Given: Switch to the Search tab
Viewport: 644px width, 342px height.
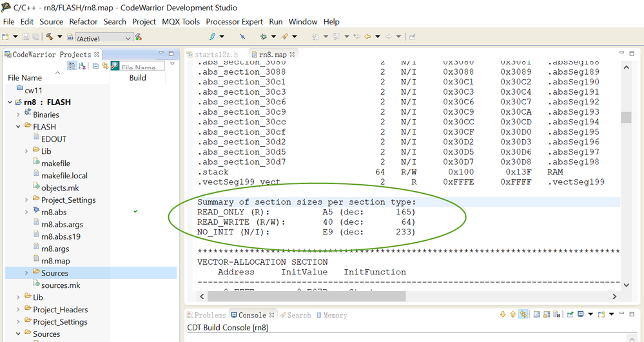Looking at the screenshot, I should click(295, 316).
